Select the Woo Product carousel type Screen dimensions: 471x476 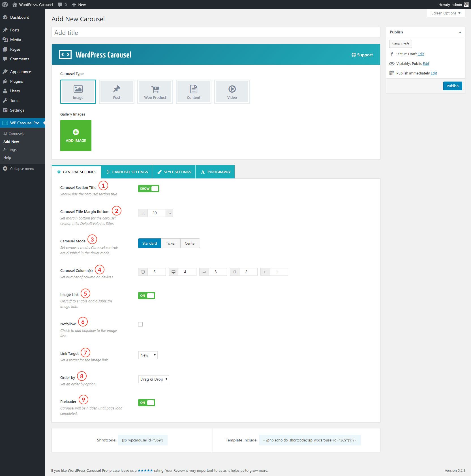pos(155,92)
